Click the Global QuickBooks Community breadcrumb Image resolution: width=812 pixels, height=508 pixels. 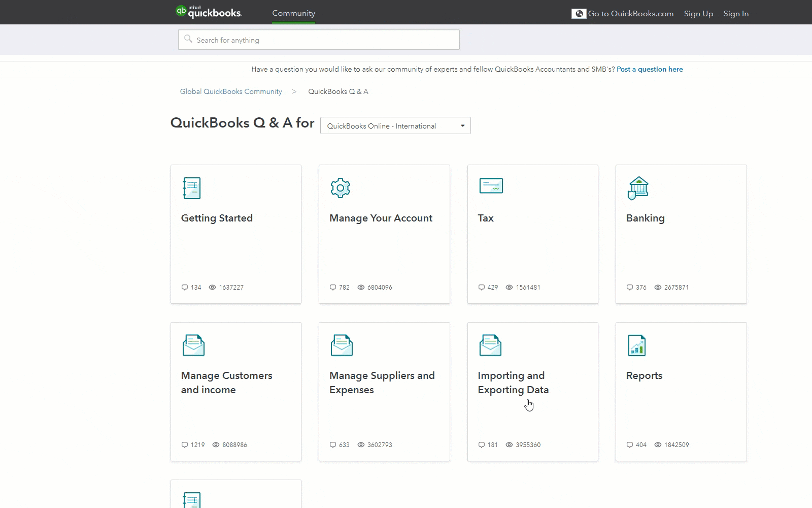(231, 91)
